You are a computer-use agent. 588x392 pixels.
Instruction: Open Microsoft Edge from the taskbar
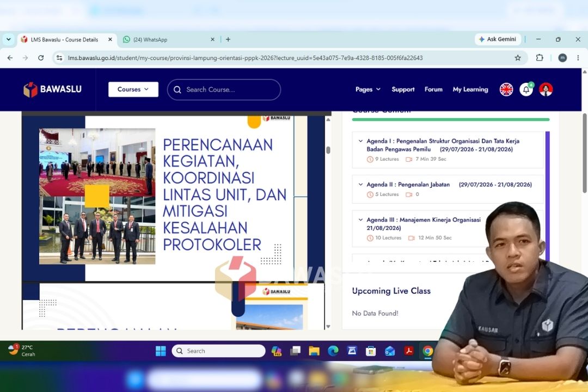[333, 351]
